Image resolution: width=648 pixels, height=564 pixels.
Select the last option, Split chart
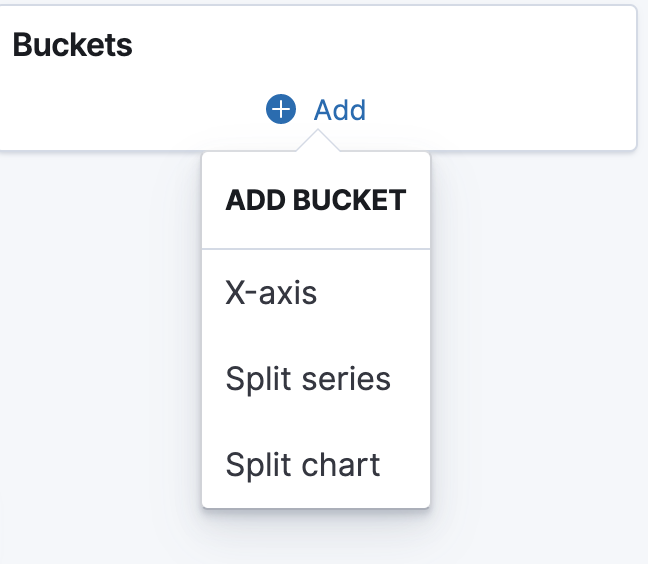pyautogui.click(x=316, y=464)
